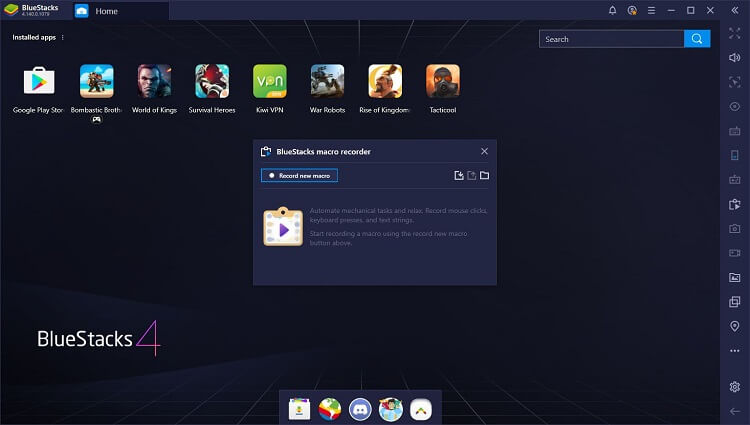Screen dimensions: 750x425
Task: Open the character avatar dock icon
Action: 391,409
